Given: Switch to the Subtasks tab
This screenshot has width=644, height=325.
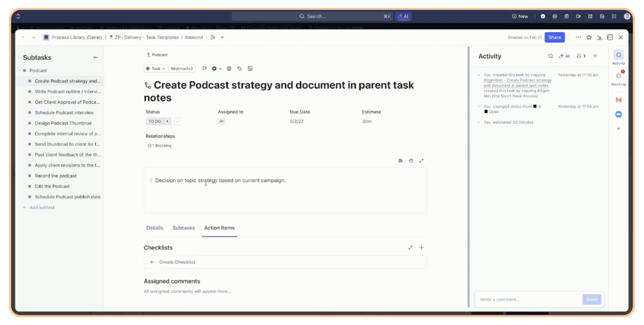Looking at the screenshot, I should click(183, 228).
